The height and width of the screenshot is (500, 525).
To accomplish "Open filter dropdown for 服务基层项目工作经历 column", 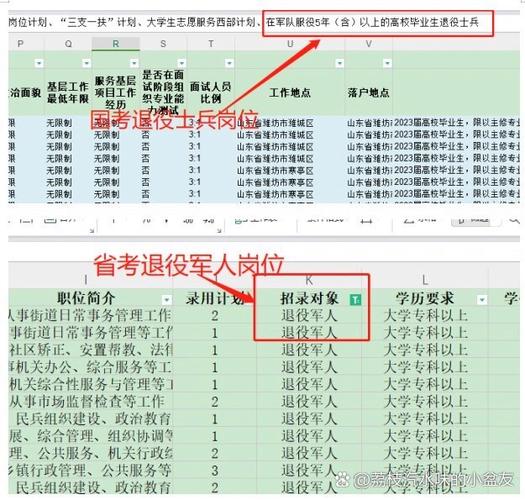I will point(134,63).
